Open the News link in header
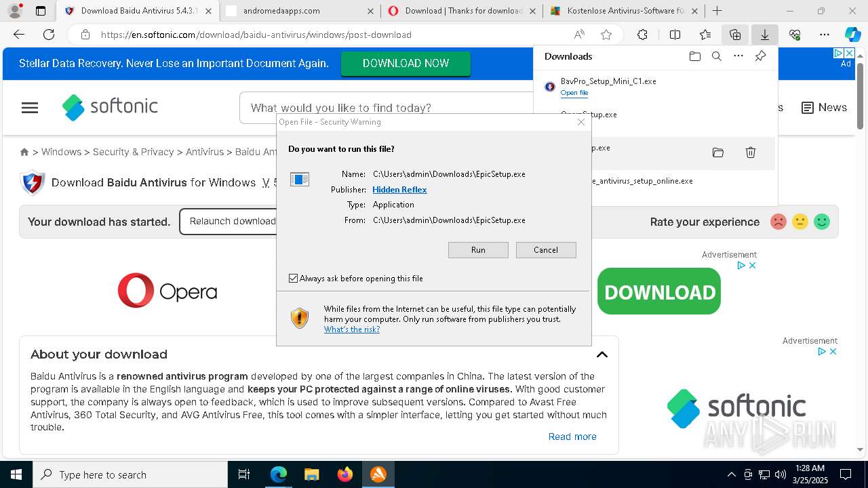This screenshot has width=868, height=488. point(824,108)
